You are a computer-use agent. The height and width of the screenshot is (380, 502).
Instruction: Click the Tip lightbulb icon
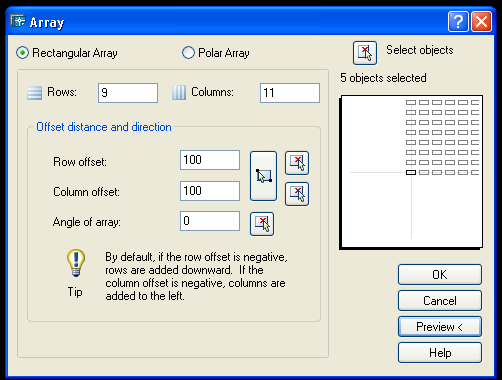pos(76,263)
